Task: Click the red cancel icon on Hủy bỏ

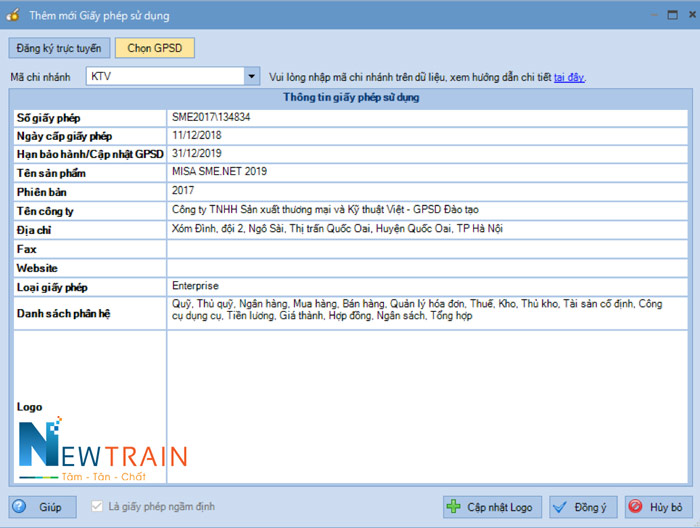Action: 635,506
